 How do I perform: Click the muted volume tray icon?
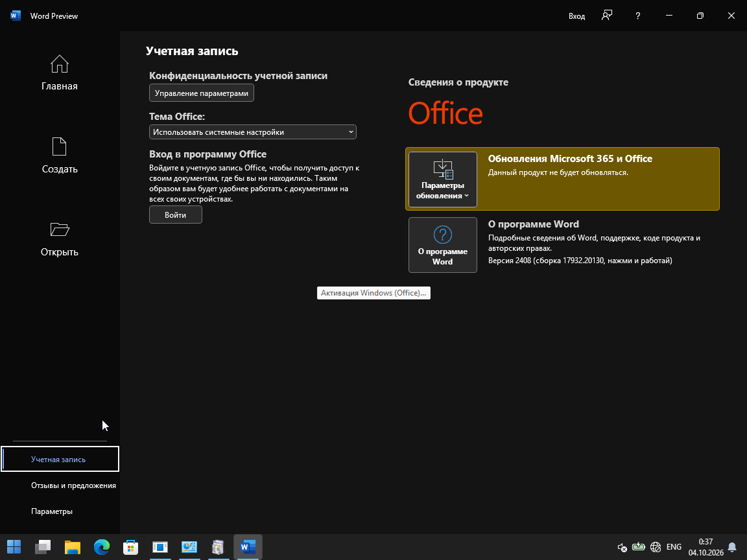(622, 547)
